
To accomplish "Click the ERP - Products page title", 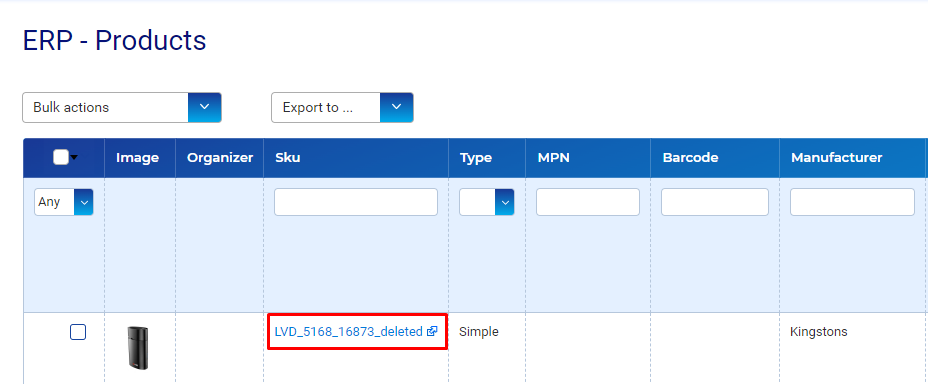I will tap(114, 40).
